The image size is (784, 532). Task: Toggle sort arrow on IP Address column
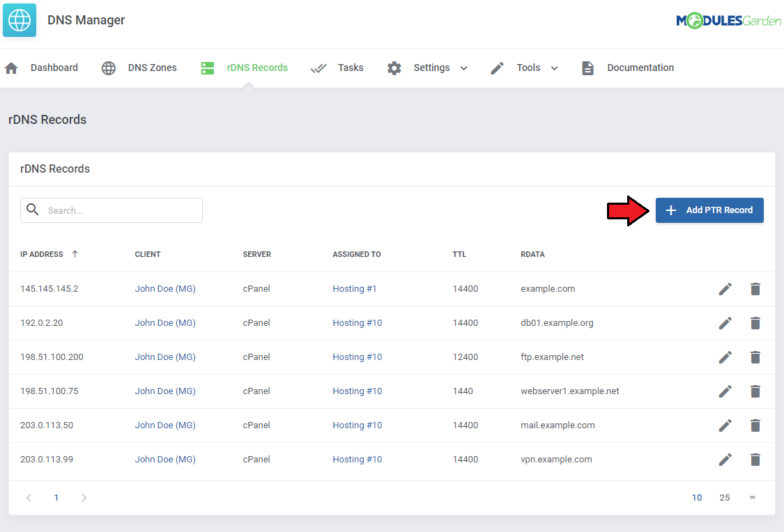pos(75,254)
